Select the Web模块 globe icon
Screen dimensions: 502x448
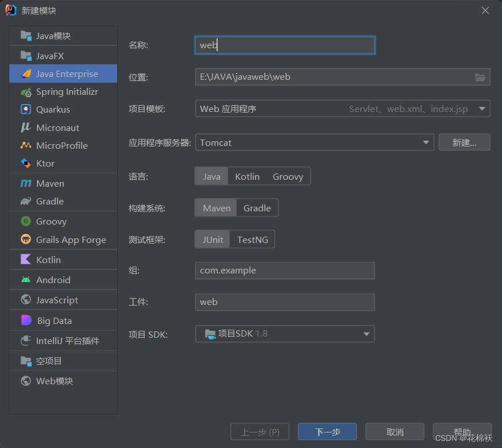pos(26,381)
